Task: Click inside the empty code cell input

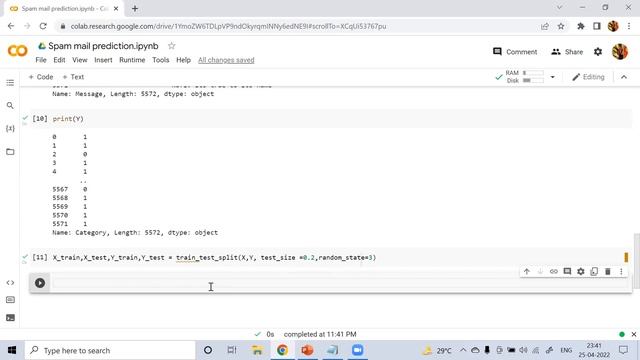Action: point(340,283)
